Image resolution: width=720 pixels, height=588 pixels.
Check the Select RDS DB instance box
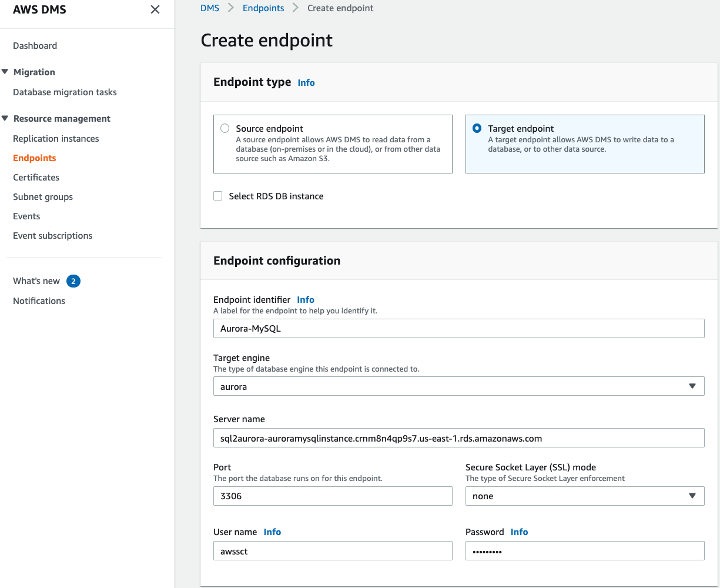pyautogui.click(x=218, y=196)
